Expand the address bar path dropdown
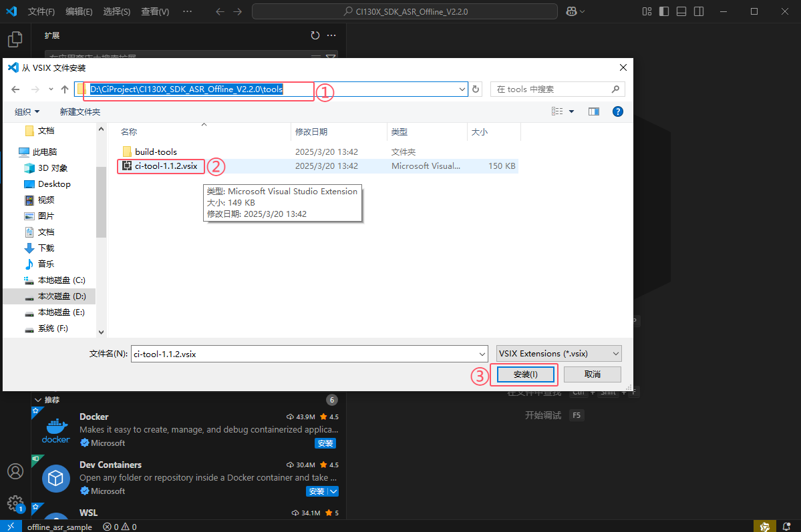Viewport: 801px width, 532px height. [x=462, y=89]
